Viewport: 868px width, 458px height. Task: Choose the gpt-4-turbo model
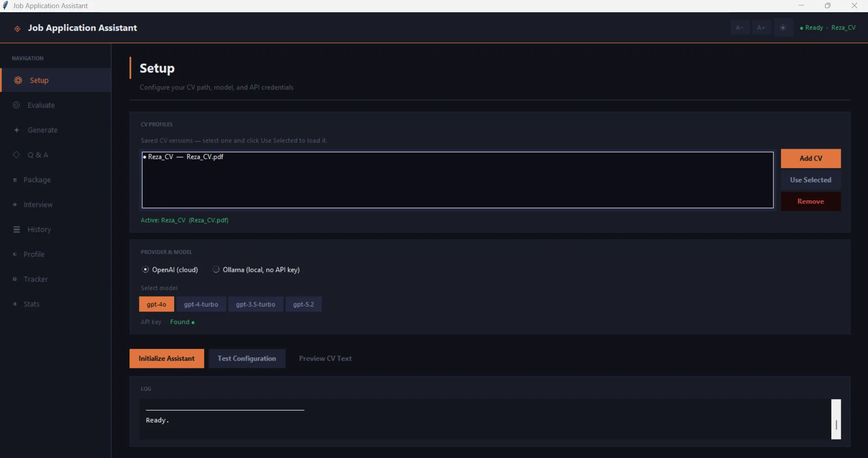(x=201, y=304)
